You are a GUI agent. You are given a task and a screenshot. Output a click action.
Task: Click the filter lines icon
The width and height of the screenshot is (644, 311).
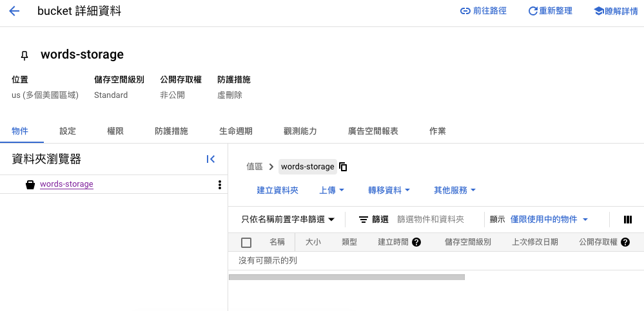364,220
